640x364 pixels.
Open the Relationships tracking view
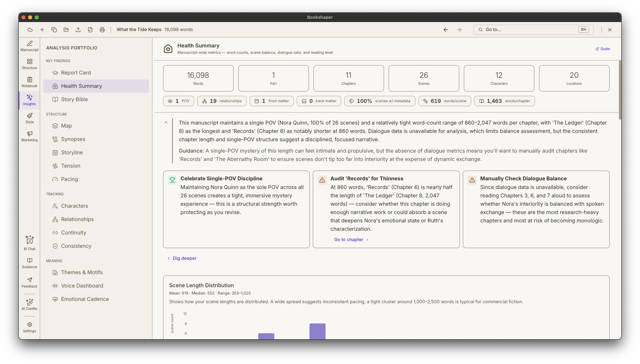coord(96,219)
